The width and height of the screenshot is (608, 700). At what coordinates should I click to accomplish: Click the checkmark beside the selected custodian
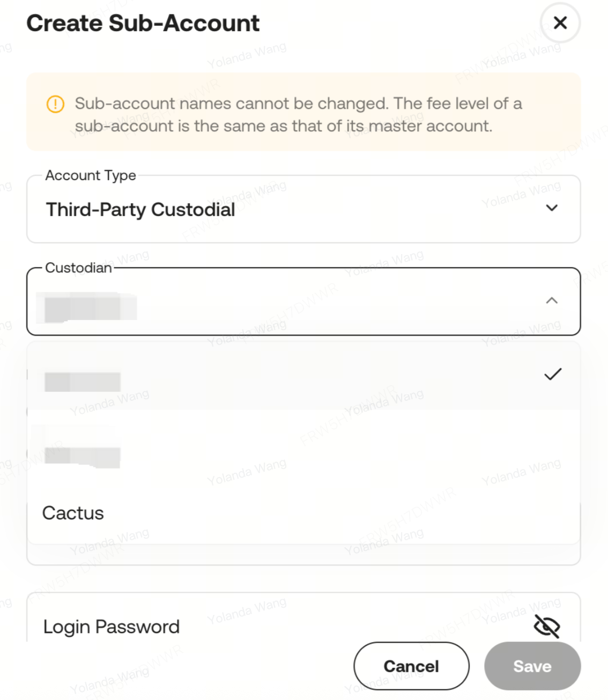click(552, 374)
